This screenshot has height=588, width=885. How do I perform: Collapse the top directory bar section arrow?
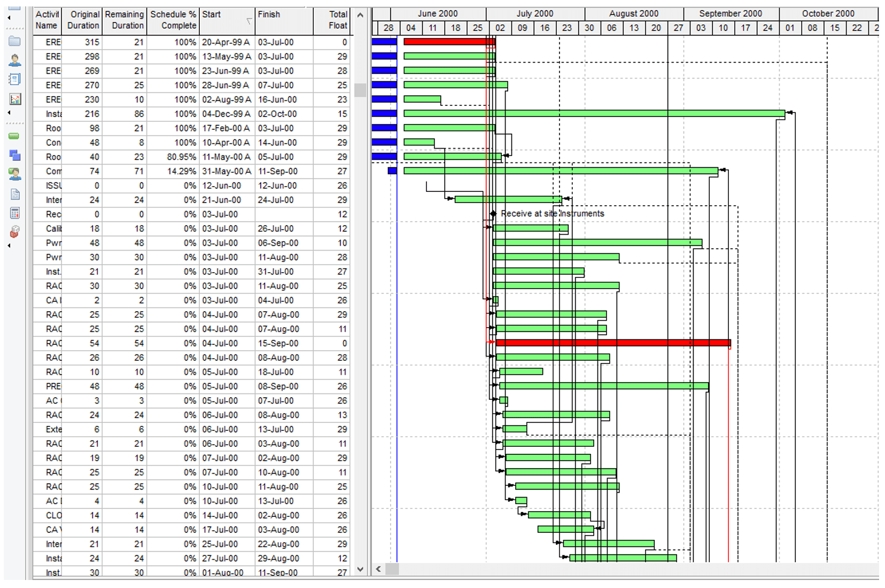(7, 17)
